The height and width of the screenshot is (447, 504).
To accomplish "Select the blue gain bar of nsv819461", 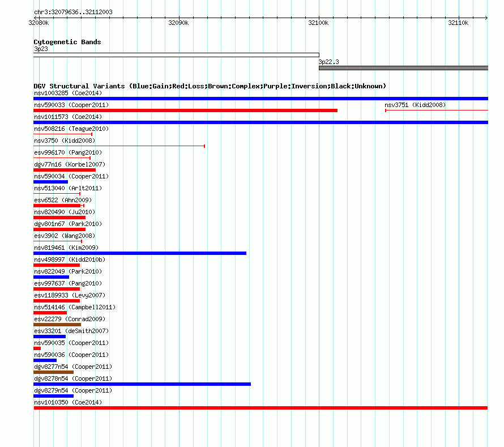I will coord(140,253).
